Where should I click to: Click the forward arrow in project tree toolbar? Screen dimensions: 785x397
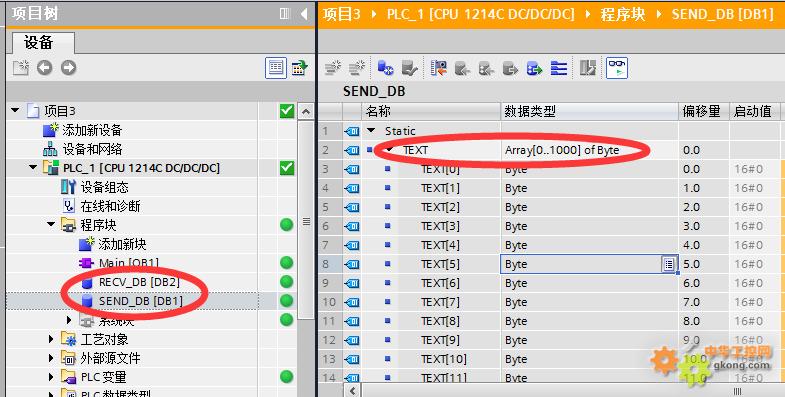[x=69, y=68]
